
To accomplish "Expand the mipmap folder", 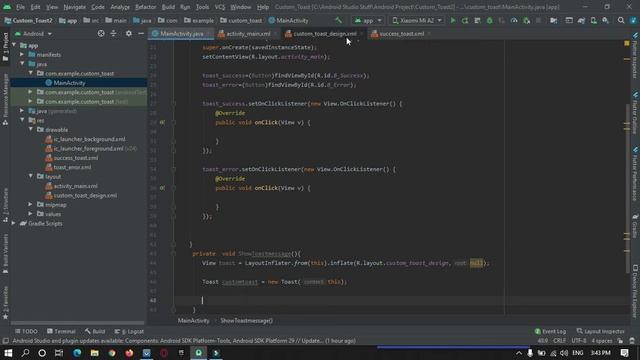I will pyautogui.click(x=31, y=204).
